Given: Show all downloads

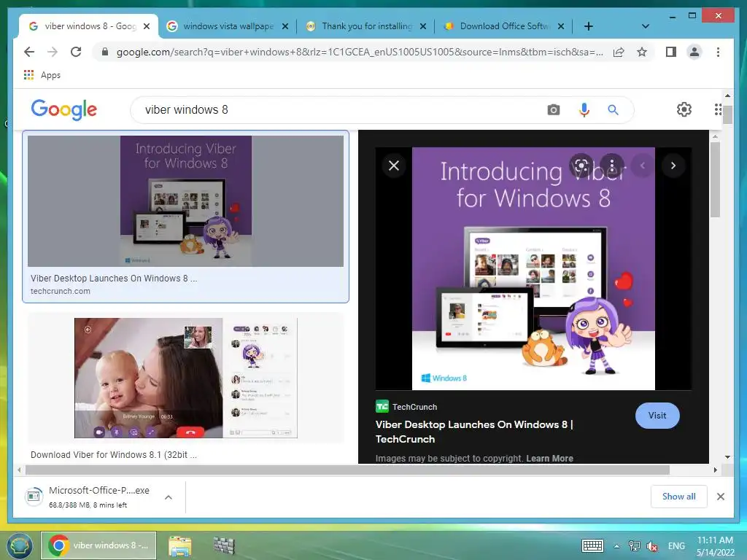Looking at the screenshot, I should tap(679, 497).
